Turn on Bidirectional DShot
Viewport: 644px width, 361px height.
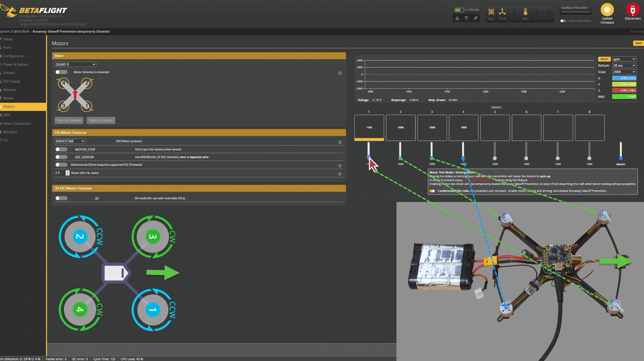click(61, 165)
